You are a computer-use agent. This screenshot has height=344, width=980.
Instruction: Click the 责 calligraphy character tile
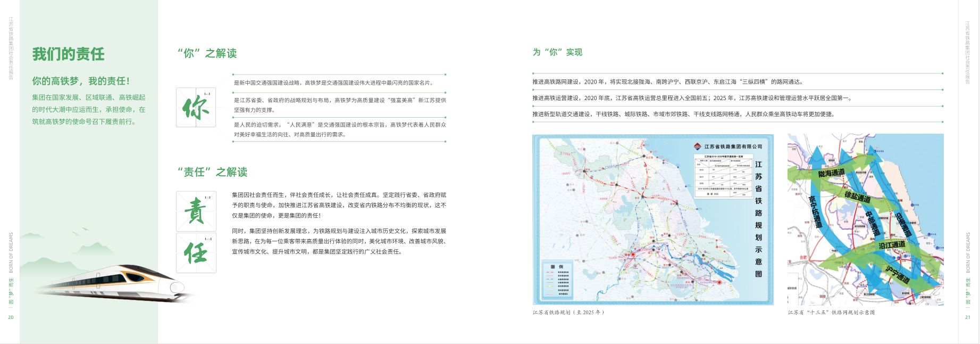(x=196, y=211)
